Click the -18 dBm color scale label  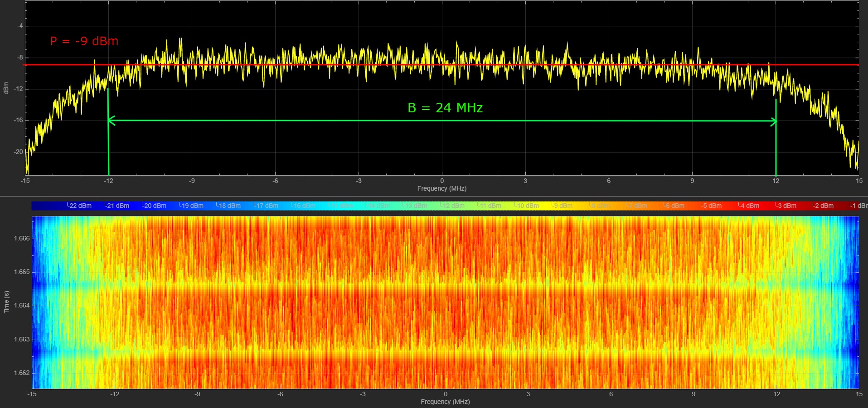point(229,206)
